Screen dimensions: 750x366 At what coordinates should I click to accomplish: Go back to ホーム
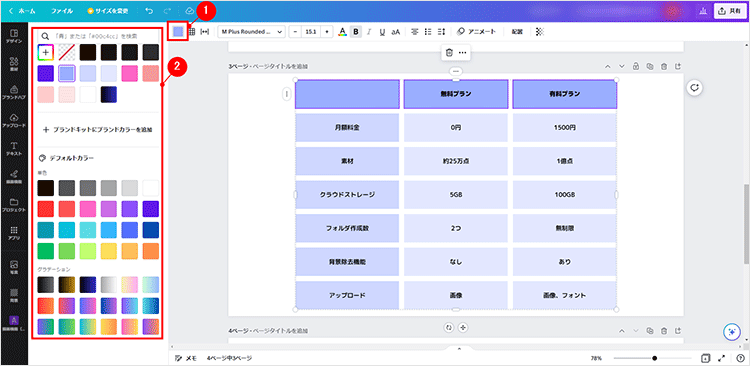(22, 11)
